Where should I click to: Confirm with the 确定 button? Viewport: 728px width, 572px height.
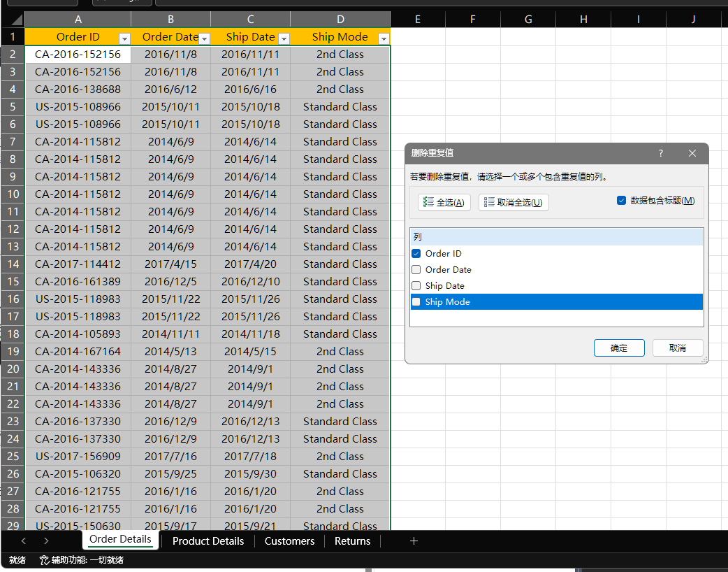(619, 348)
